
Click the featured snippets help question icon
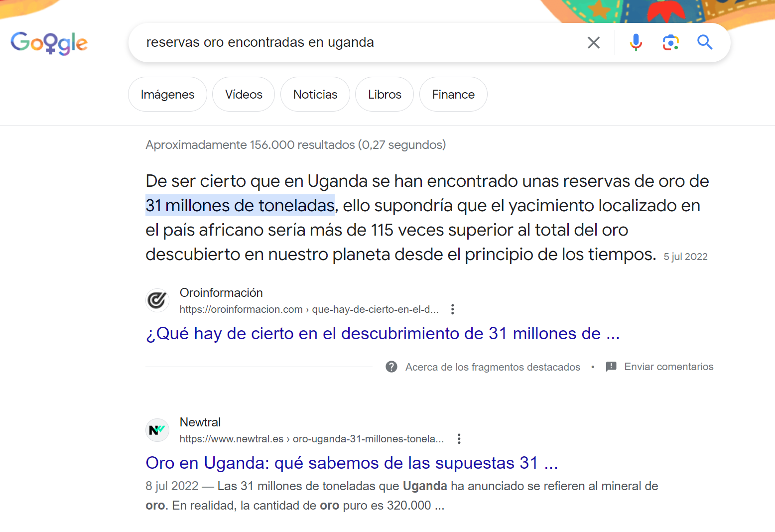pyautogui.click(x=391, y=367)
